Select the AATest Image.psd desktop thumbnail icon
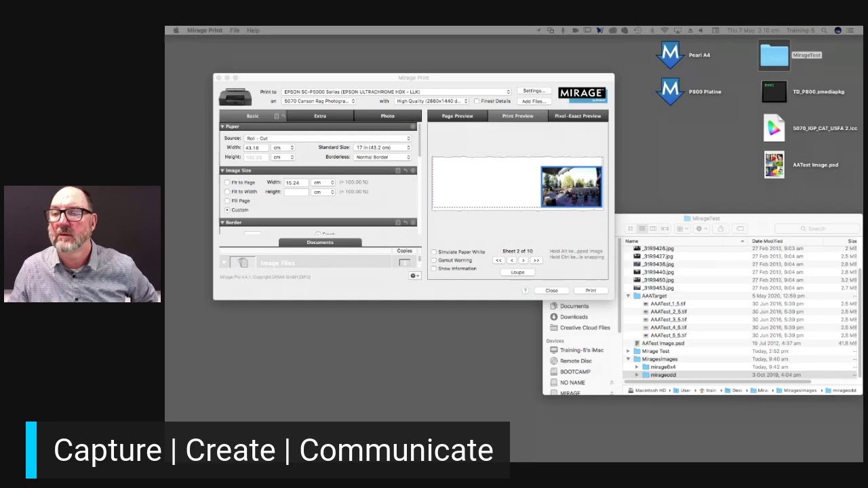Viewport: 868px width, 488px height. [x=774, y=165]
